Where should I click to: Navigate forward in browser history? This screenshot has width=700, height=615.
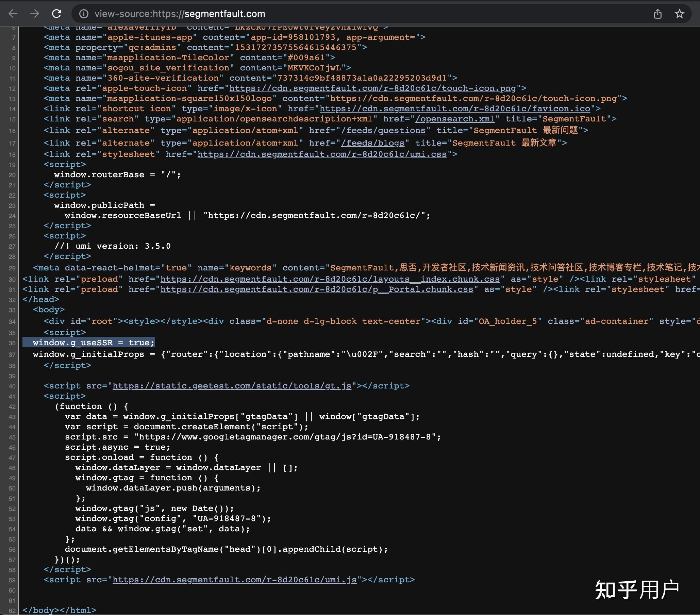[x=34, y=14]
